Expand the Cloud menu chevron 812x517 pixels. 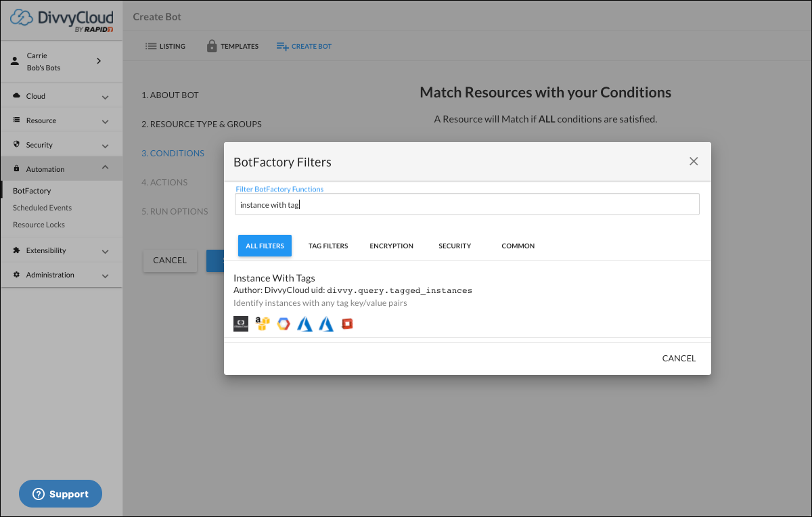pyautogui.click(x=105, y=97)
